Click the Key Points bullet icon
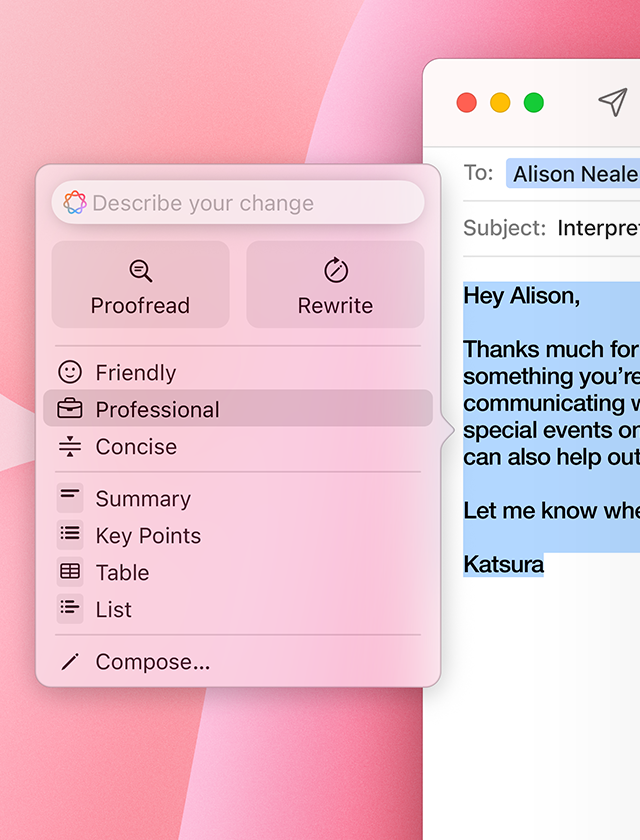This screenshot has height=840, width=640. 70,535
